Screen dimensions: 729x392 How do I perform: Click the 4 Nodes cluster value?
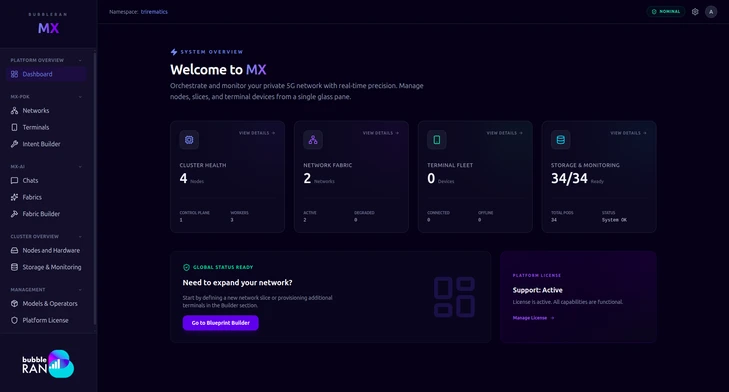[x=192, y=179]
